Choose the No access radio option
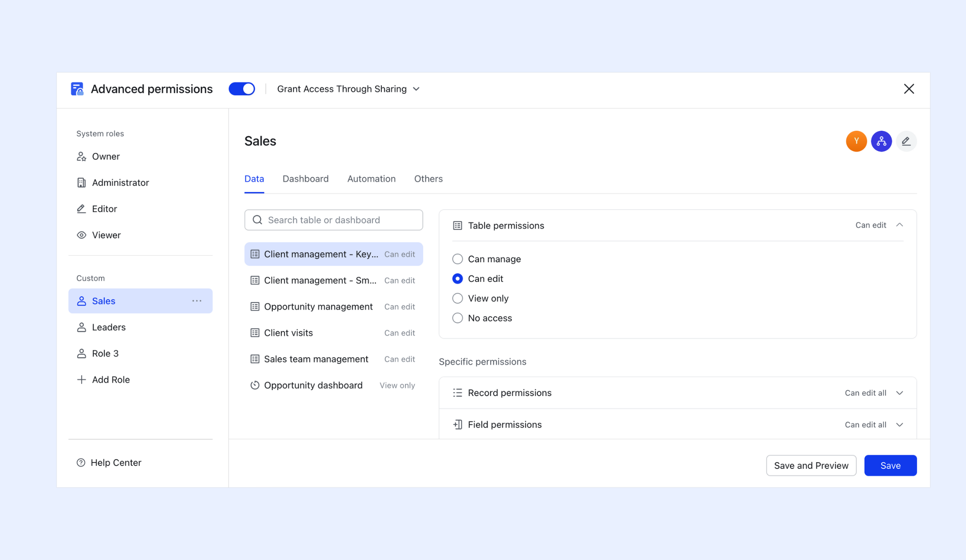The image size is (966, 560). coord(457,318)
